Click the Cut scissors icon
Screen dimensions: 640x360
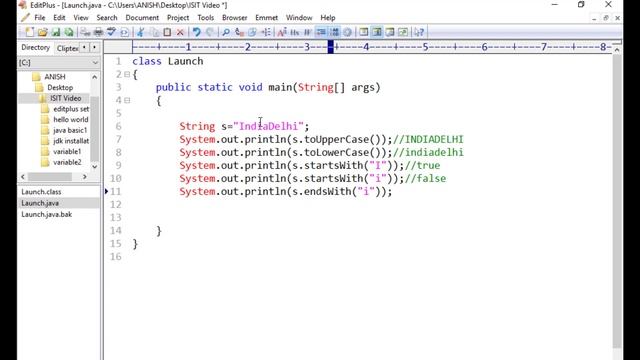coord(140,32)
